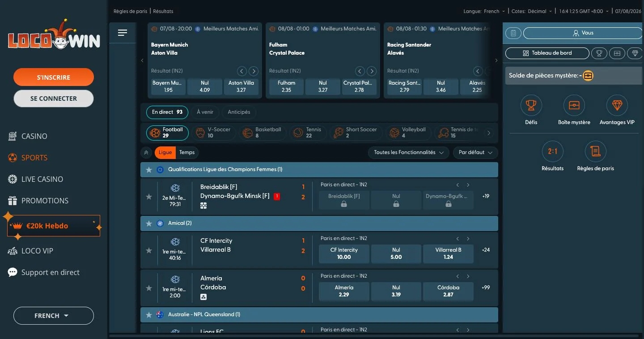Image resolution: width=644 pixels, height=339 pixels.
Task: Click the trophy icon next to Tableau de bord
Action: (x=599, y=53)
